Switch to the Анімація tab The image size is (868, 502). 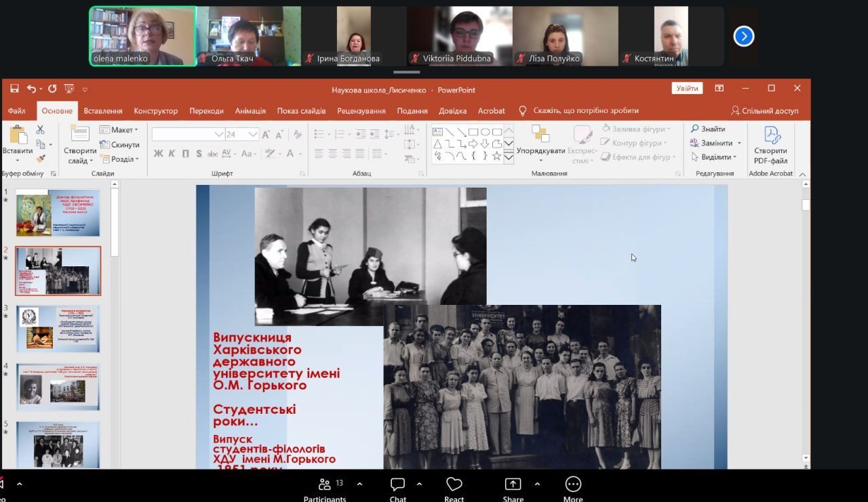[x=250, y=111]
